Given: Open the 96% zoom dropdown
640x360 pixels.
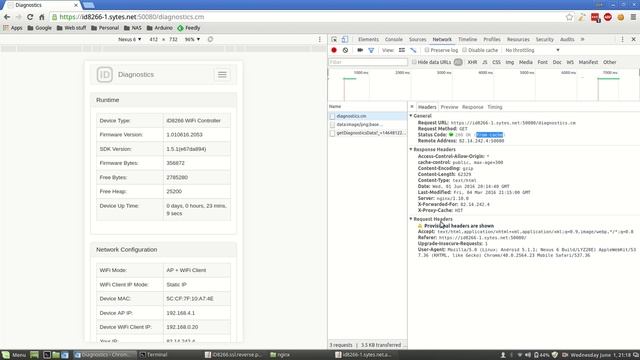Looking at the screenshot, I should [192, 40].
